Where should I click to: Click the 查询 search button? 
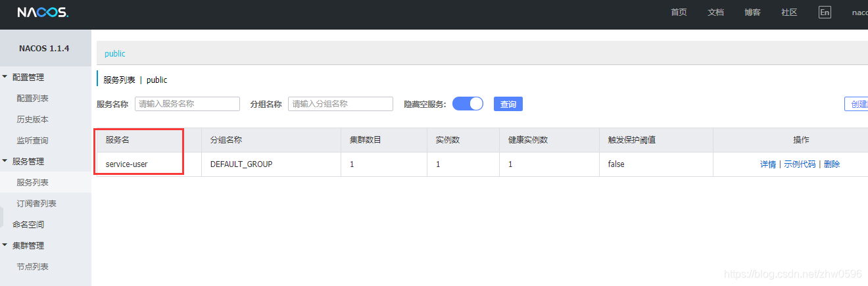[508, 104]
